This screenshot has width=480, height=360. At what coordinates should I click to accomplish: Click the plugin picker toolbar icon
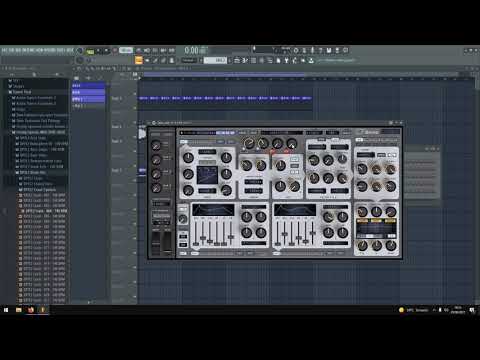click(286, 60)
